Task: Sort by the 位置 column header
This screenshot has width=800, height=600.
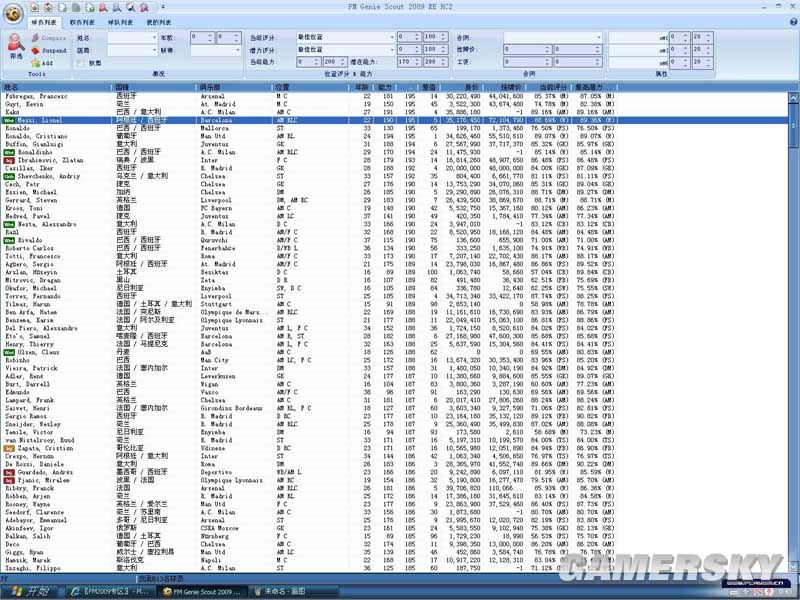Action: pos(311,87)
